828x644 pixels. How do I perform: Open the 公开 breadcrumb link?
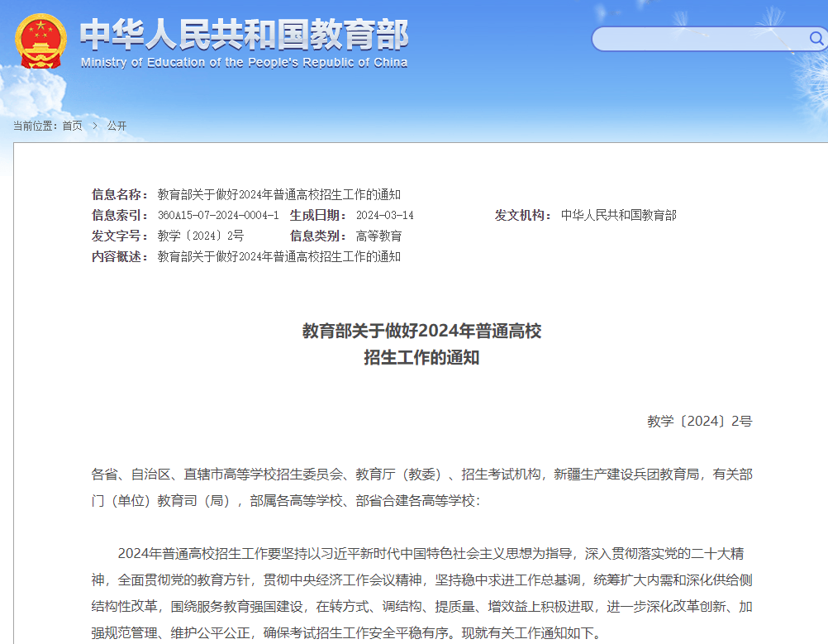pyautogui.click(x=117, y=126)
